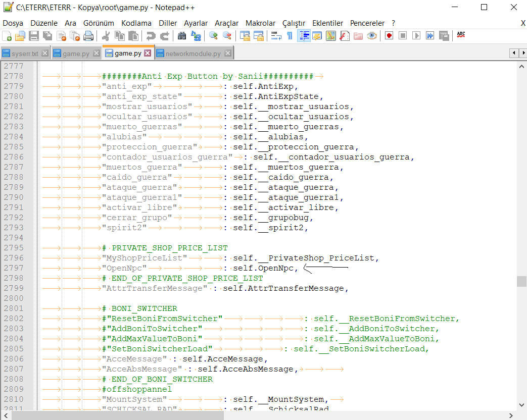Viewport: 527px width, 420px height.
Task: Close the syserr.txt tab
Action: coord(45,53)
